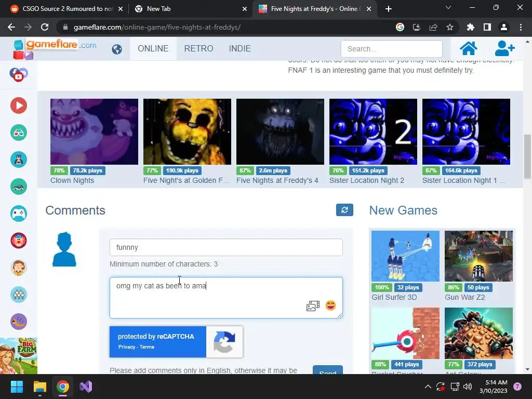Select the gamepad category sidebar icon

19,214
